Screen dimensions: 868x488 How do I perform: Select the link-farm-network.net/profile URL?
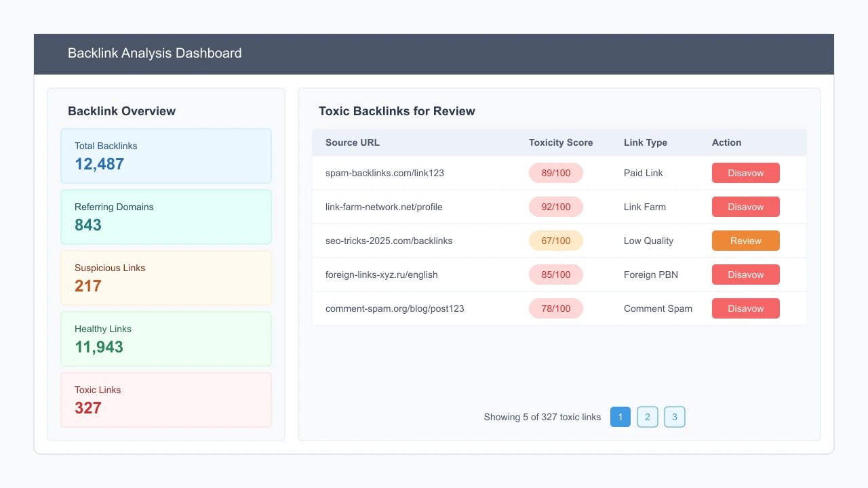click(384, 207)
